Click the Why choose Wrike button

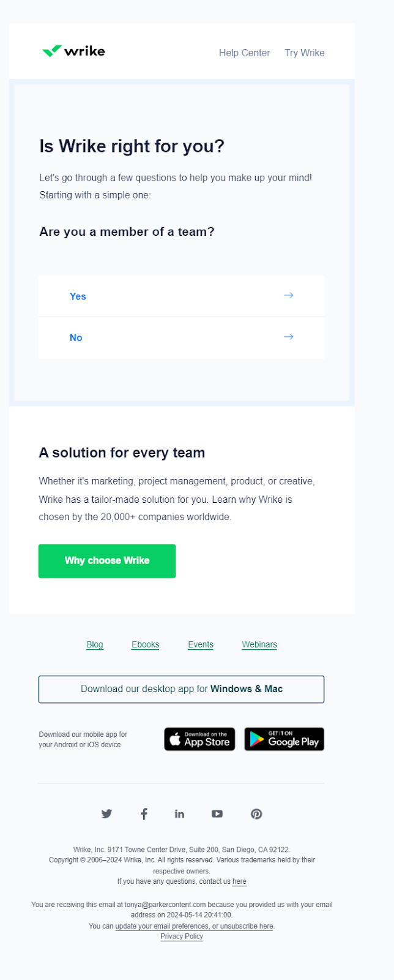coord(106,560)
